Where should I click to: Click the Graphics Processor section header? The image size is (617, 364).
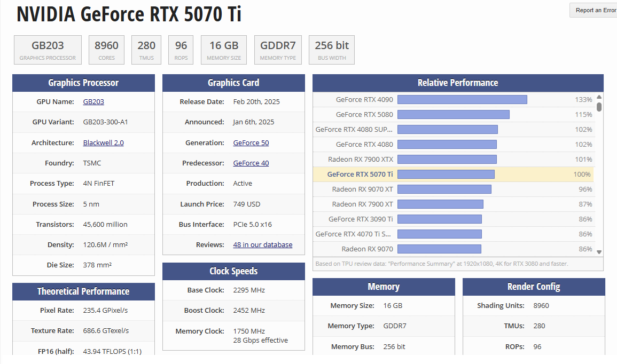[83, 83]
